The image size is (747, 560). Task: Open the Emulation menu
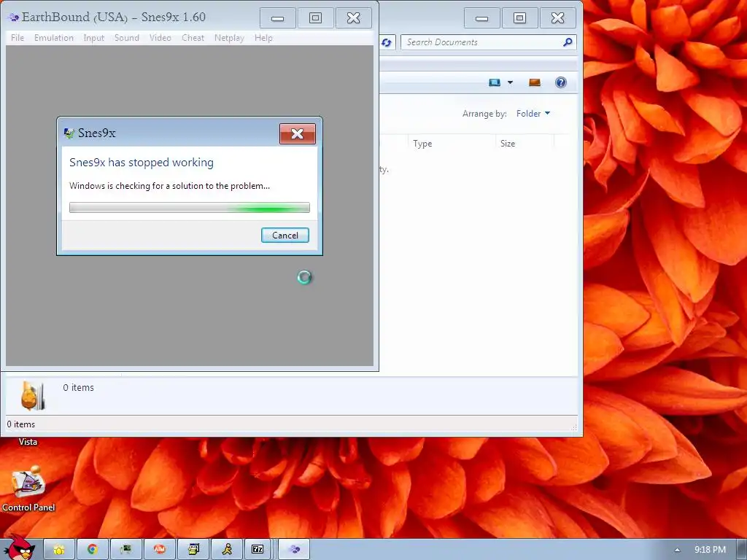54,38
